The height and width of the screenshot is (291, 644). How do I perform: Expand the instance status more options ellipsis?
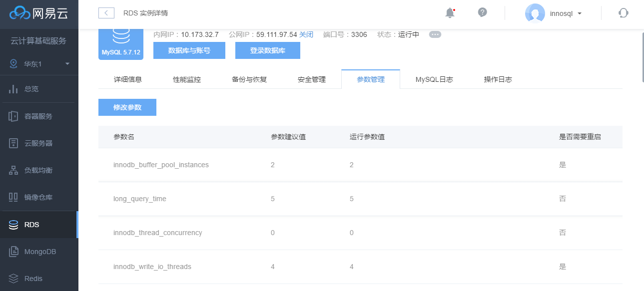(435, 34)
